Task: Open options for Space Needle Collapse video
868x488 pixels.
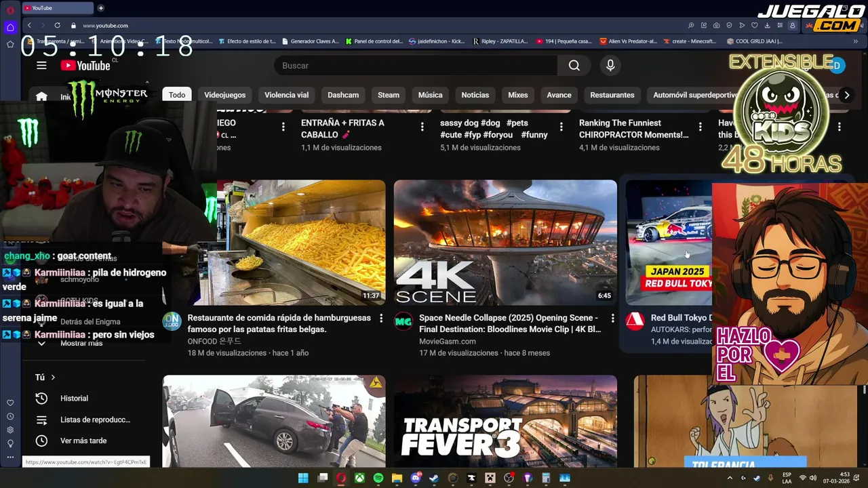Action: [x=612, y=318]
